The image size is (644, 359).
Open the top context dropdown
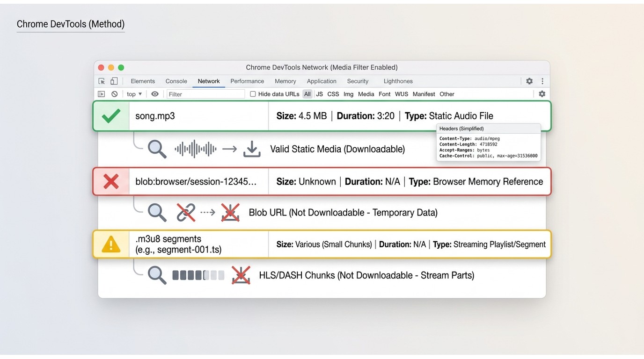coord(134,94)
